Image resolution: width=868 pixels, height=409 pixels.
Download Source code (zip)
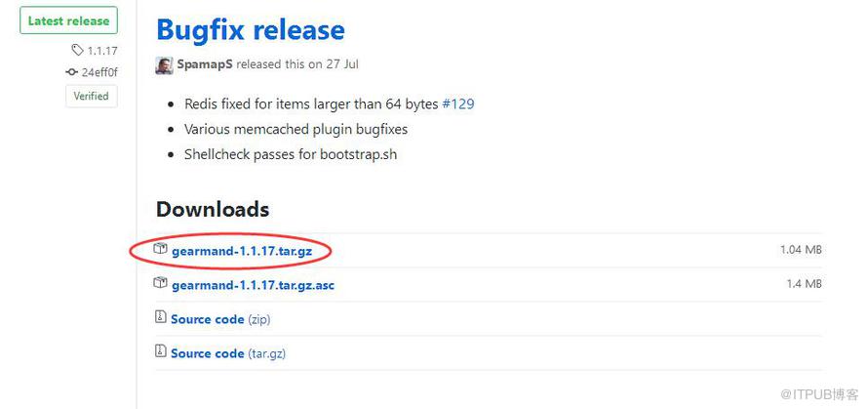[x=220, y=319]
